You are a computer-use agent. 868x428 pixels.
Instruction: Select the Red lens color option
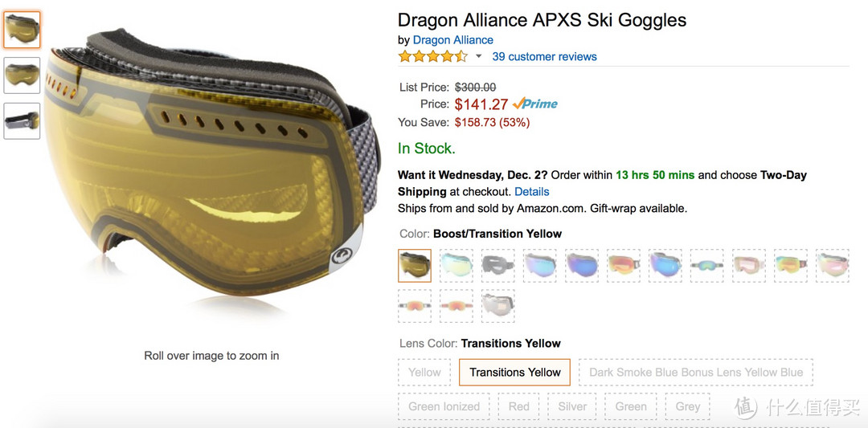(x=518, y=406)
